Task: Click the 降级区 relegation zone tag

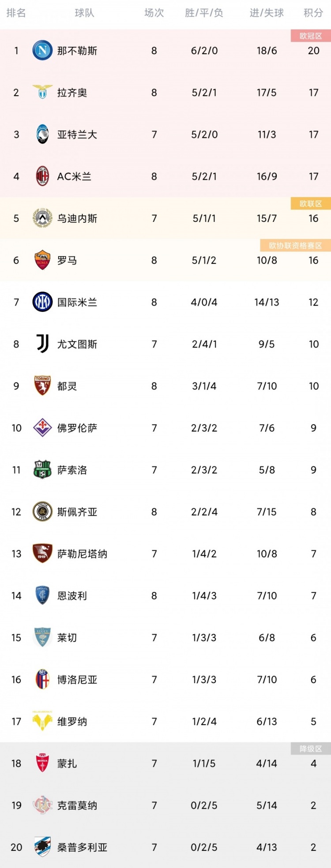Action: tap(311, 748)
